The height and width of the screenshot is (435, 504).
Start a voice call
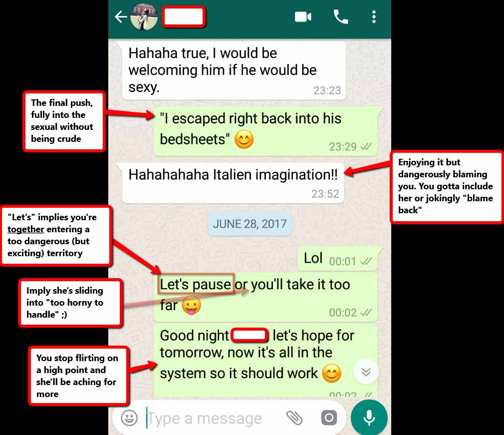pyautogui.click(x=341, y=17)
